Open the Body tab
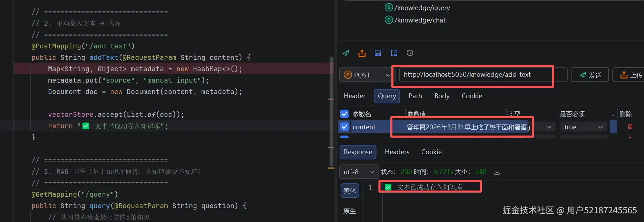Image resolution: width=644 pixels, height=222 pixels. (442, 96)
